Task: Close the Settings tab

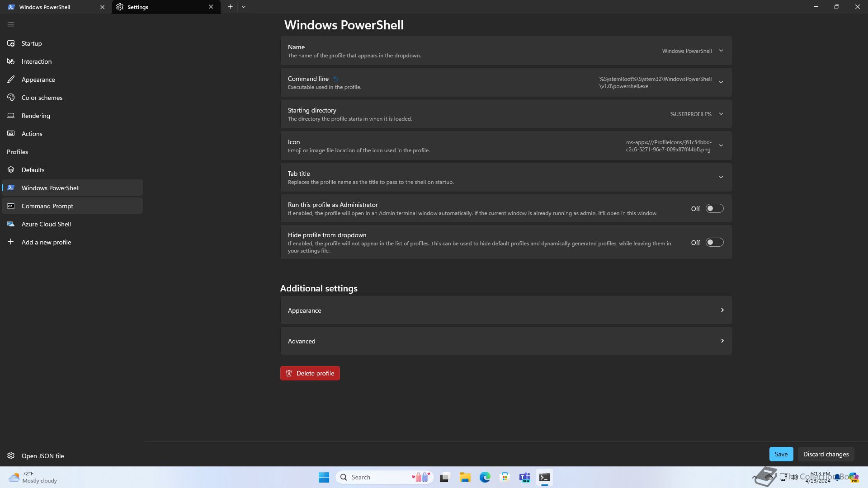Action: pos(211,7)
